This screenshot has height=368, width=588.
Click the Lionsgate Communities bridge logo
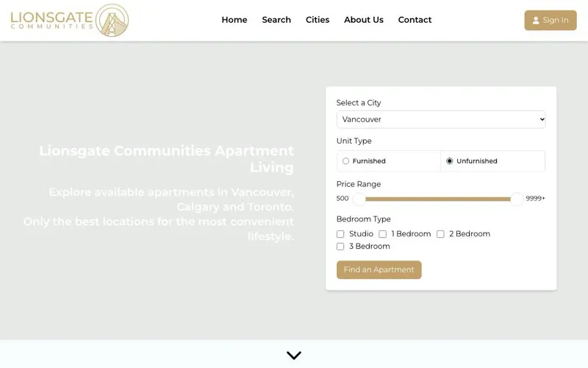click(x=70, y=21)
